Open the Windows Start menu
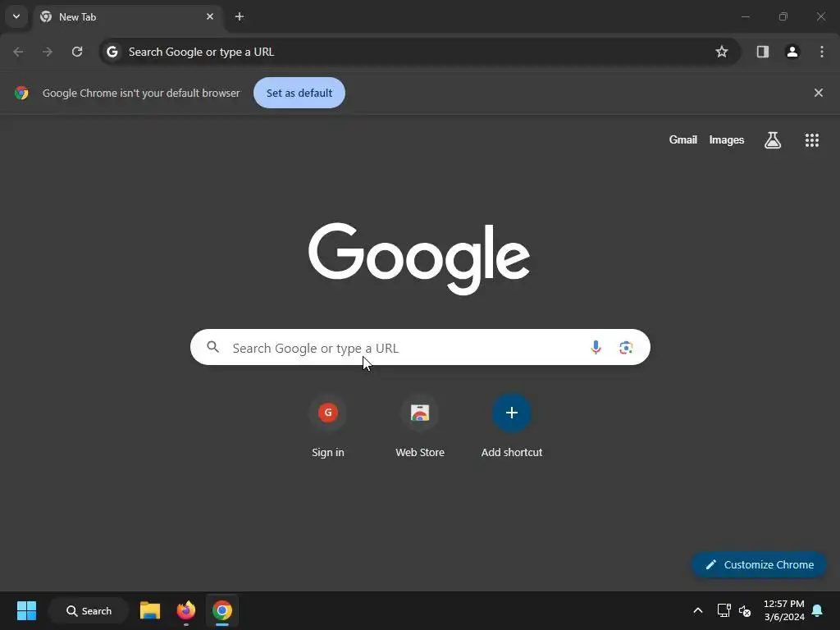 pos(26,610)
